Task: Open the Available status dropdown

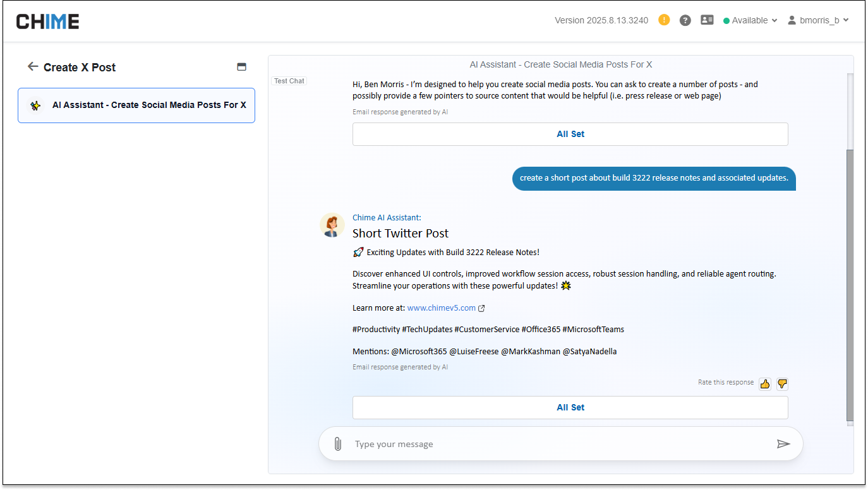Action: click(x=750, y=20)
